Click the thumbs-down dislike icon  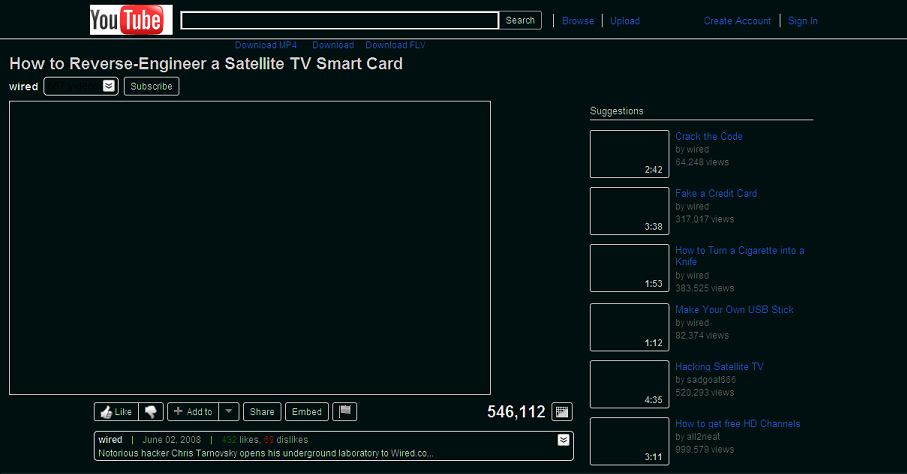[151, 411]
